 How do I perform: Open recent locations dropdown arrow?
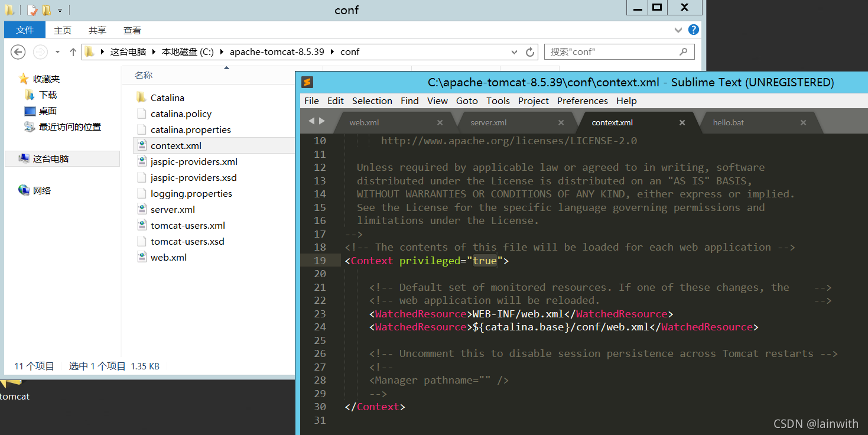[x=57, y=52]
